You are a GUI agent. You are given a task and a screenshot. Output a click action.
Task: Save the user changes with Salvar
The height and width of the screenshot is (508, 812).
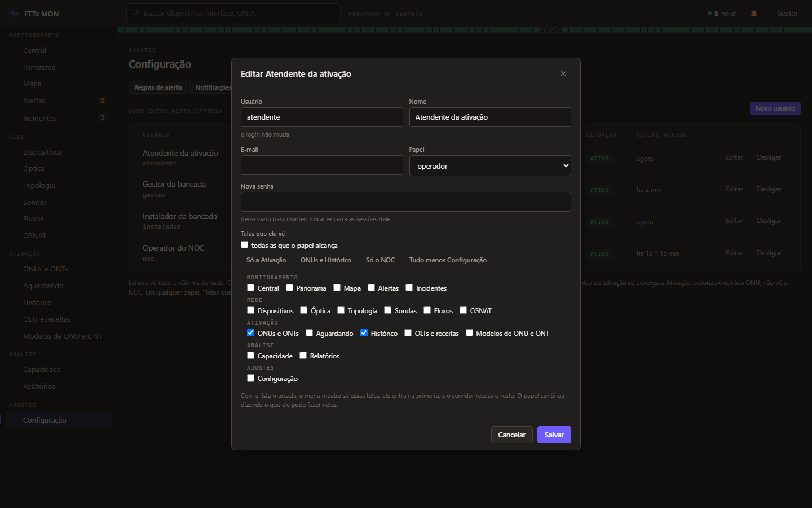(554, 435)
